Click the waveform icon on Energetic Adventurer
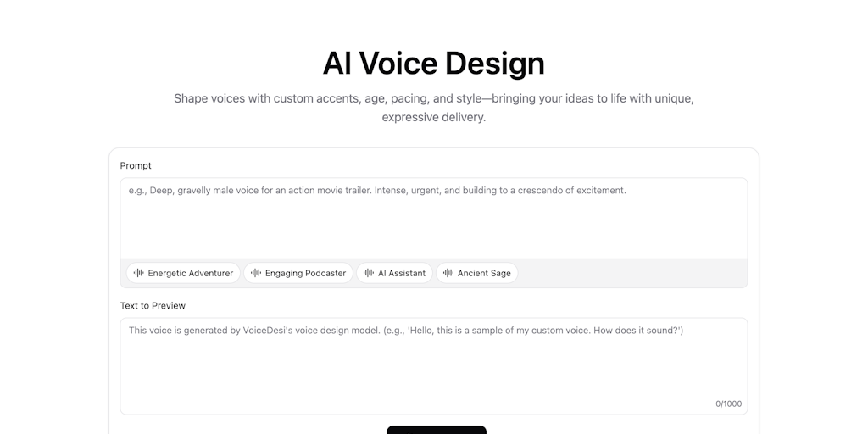Screen dimensions: 868x434 pos(138,273)
